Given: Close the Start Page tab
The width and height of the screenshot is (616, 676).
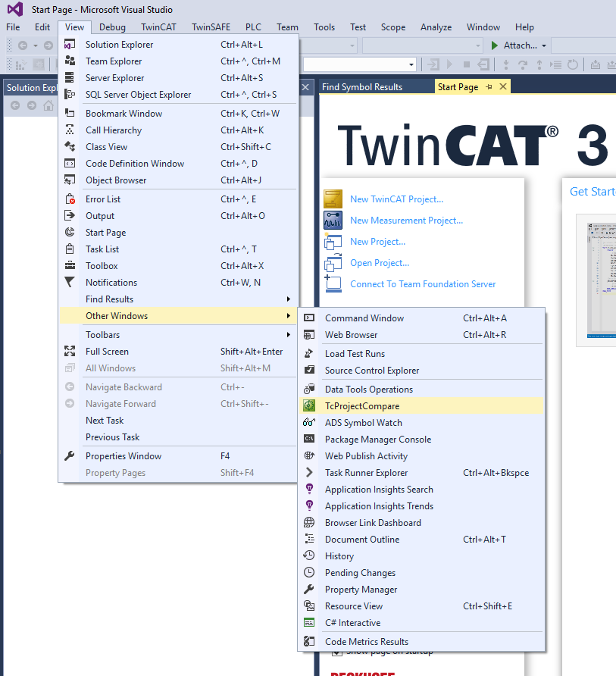Looking at the screenshot, I should pos(502,87).
